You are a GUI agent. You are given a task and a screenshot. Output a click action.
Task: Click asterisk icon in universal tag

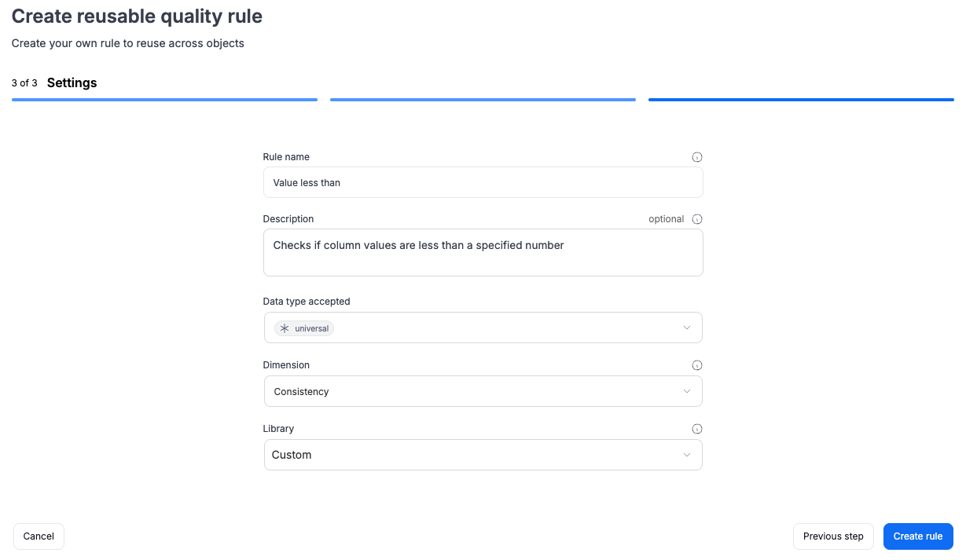tap(285, 328)
